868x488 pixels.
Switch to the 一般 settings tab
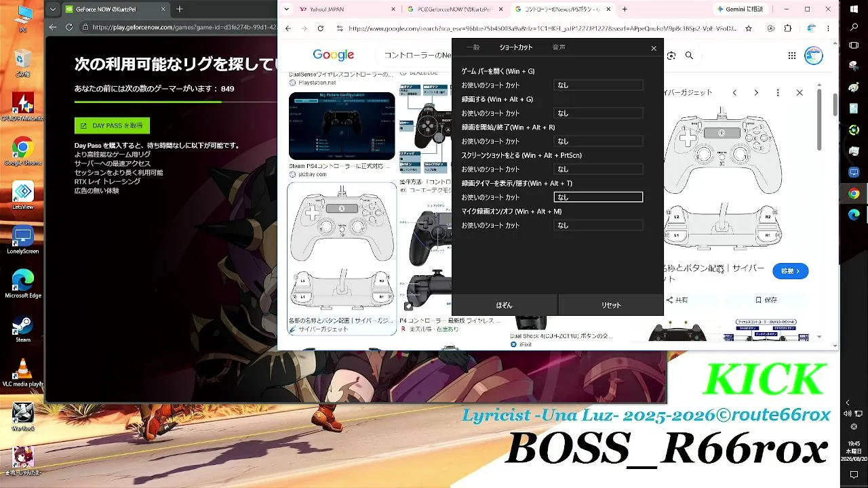point(473,47)
